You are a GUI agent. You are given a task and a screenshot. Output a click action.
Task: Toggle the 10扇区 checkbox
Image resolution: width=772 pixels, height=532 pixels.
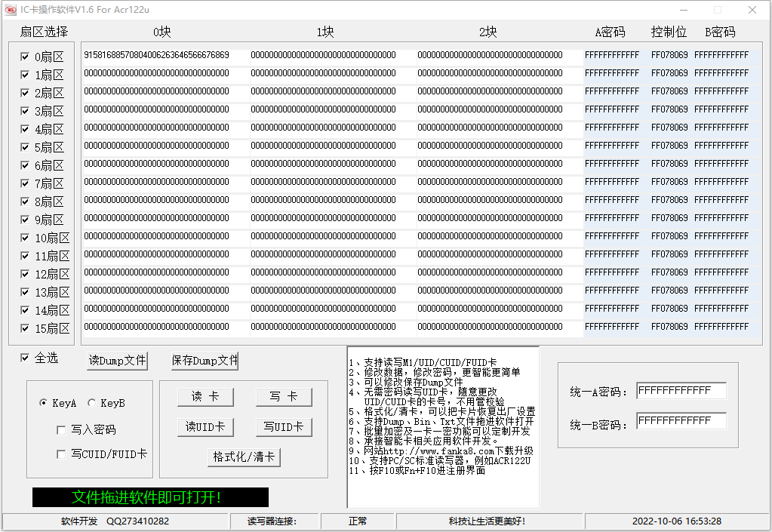pos(25,238)
